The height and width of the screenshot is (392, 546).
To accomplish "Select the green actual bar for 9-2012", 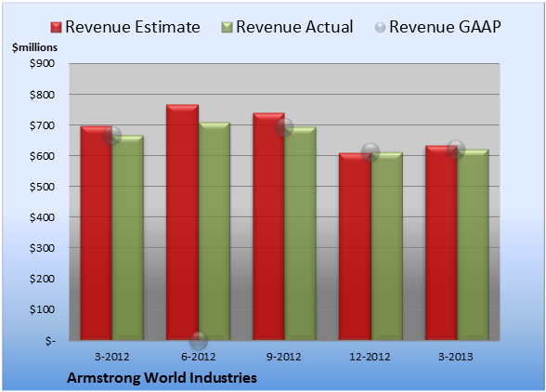I will (300, 233).
